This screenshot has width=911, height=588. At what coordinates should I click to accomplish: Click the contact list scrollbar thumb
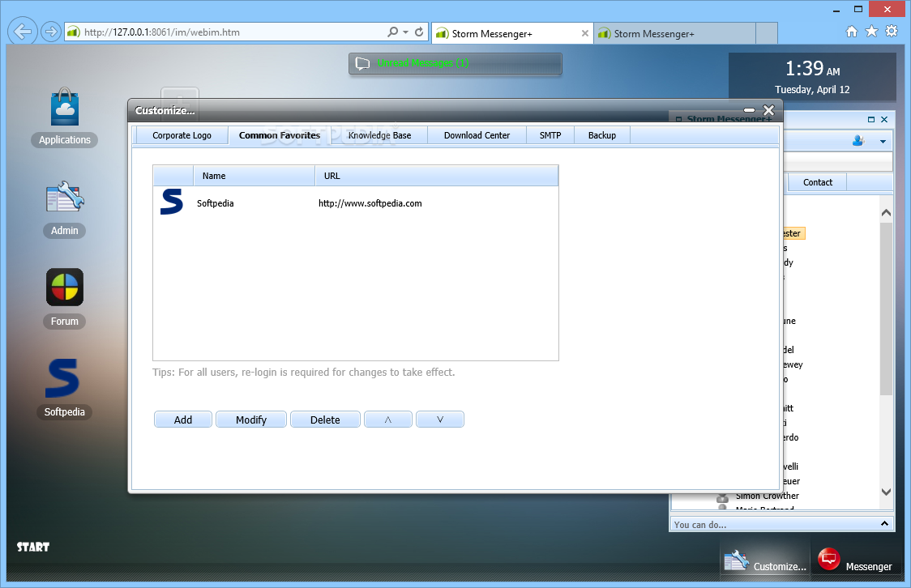886,309
